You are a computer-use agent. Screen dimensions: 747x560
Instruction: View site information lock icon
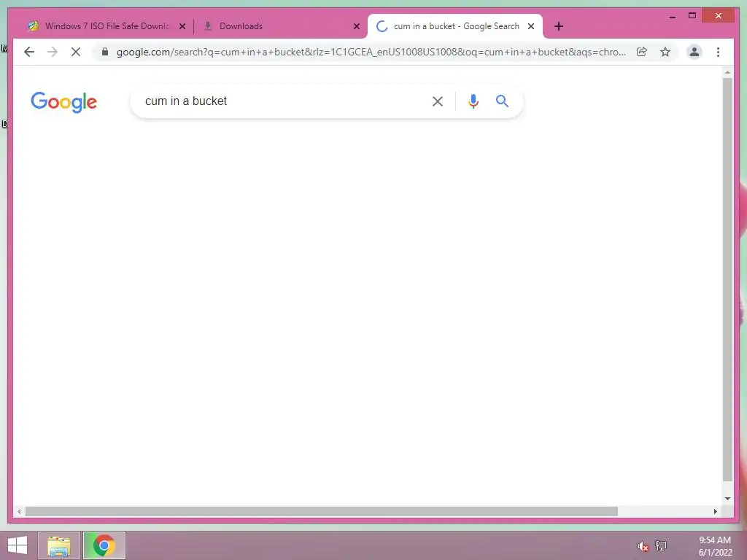pyautogui.click(x=105, y=52)
